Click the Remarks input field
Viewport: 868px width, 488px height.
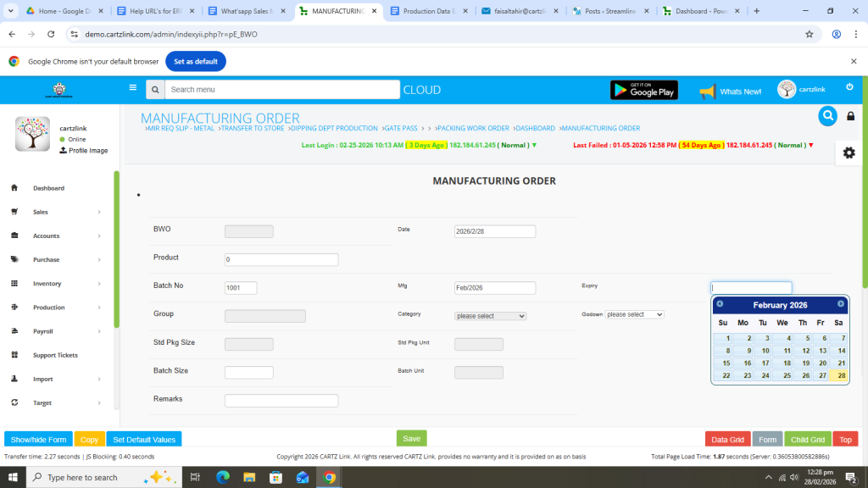click(281, 401)
